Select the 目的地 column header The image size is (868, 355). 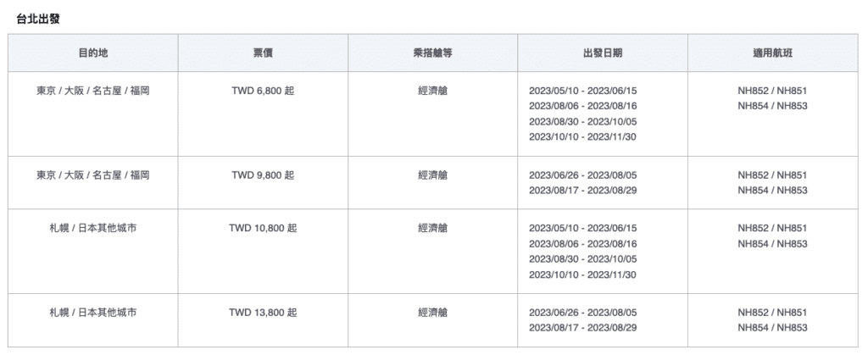pos(93,53)
